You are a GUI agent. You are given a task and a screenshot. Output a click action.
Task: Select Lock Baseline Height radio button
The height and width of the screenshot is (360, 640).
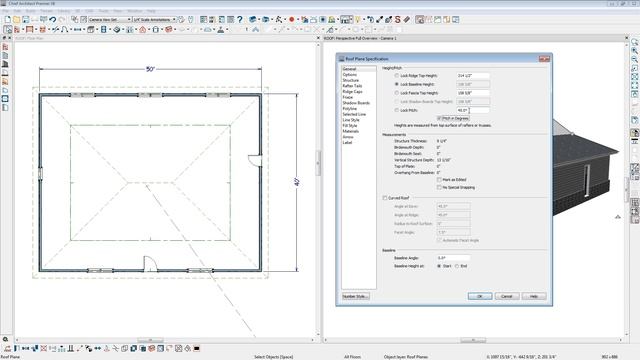pyautogui.click(x=396, y=84)
